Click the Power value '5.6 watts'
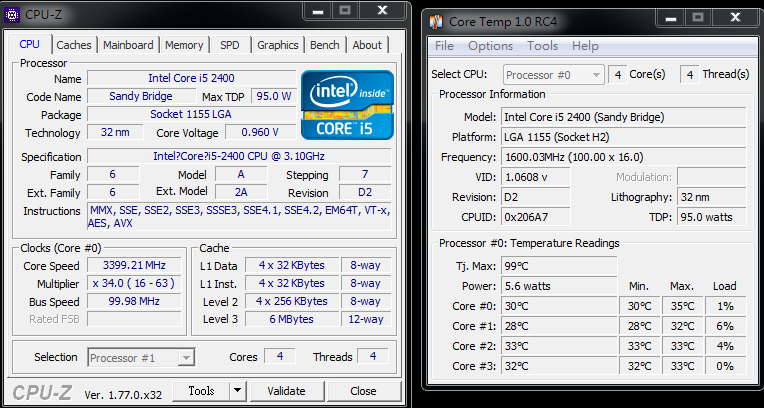764x408 pixels. [559, 287]
